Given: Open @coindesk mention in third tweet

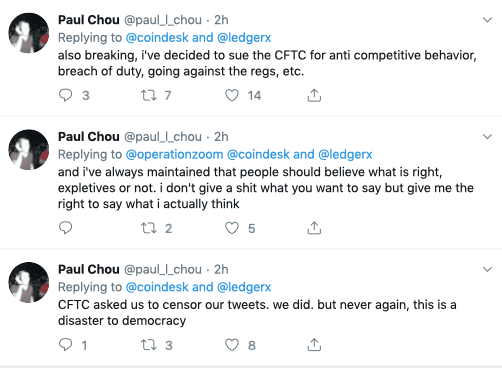Looking at the screenshot, I should 157,287.
